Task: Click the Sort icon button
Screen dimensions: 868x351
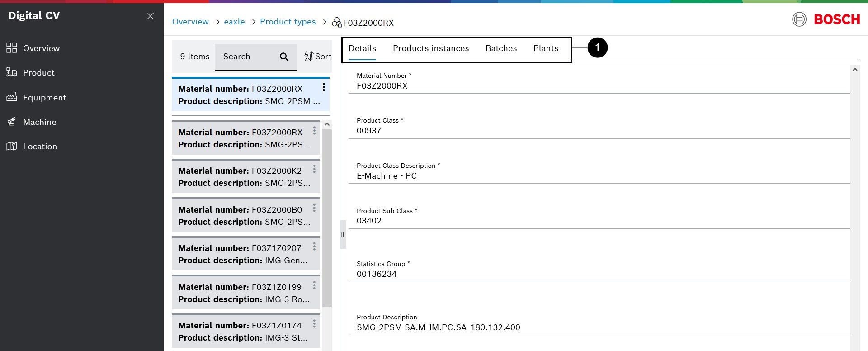Action: tap(318, 56)
